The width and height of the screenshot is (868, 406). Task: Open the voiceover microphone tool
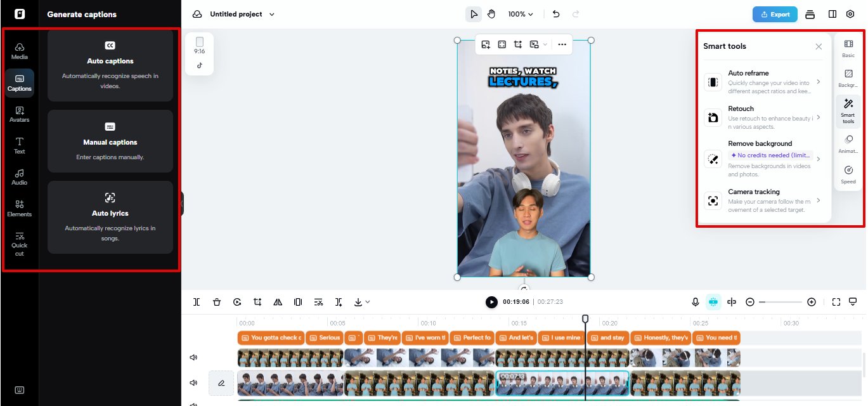695,302
